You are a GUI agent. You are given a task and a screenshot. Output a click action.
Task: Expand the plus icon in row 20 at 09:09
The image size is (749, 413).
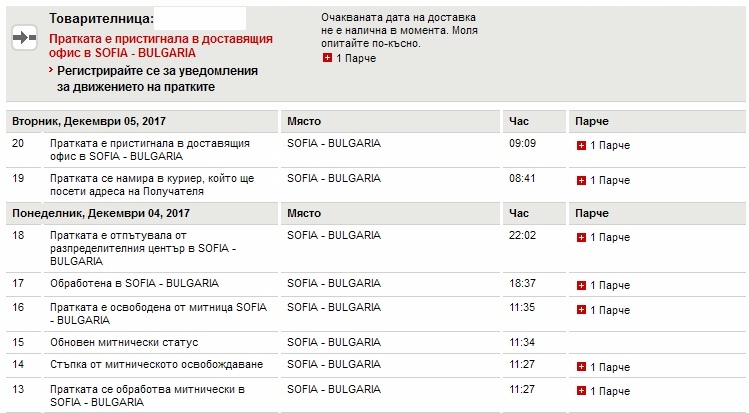(581, 146)
